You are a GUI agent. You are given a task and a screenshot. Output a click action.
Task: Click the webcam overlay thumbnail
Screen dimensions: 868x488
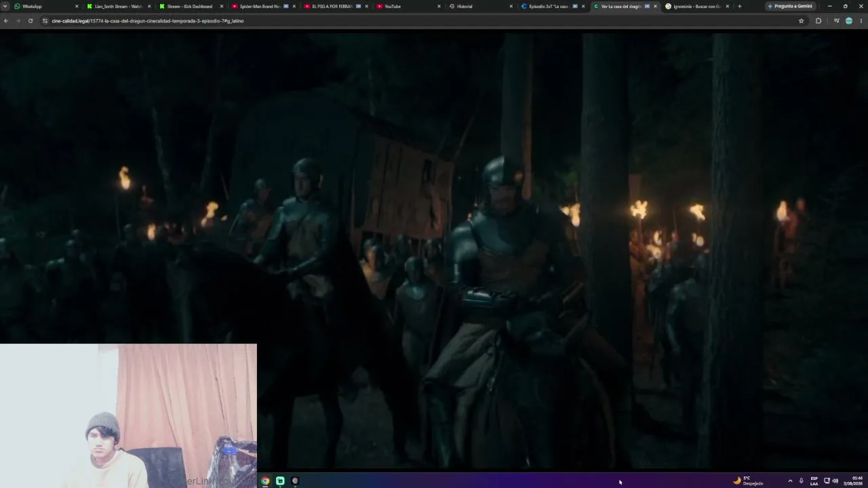[x=128, y=415]
